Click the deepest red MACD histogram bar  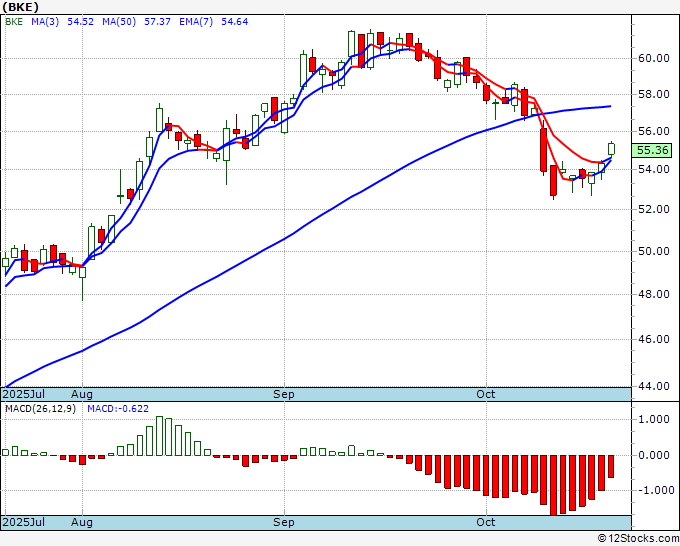click(554, 485)
